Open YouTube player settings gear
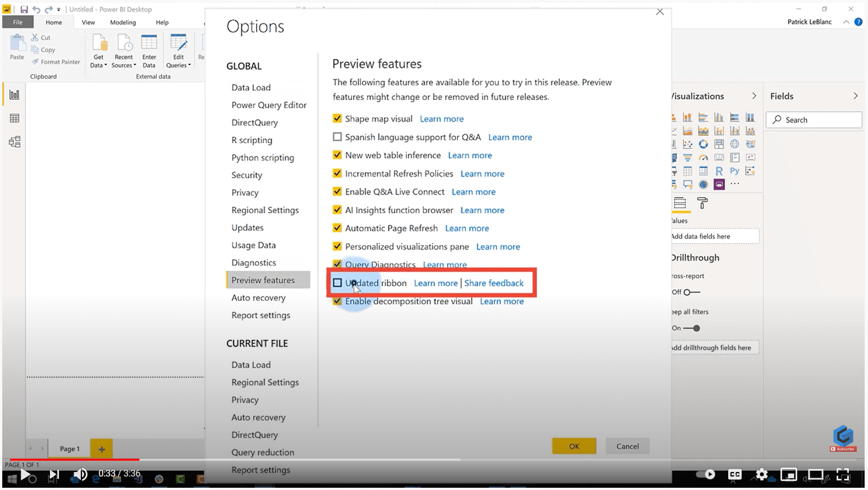Image resolution: width=868 pixels, height=490 pixels. (x=761, y=475)
